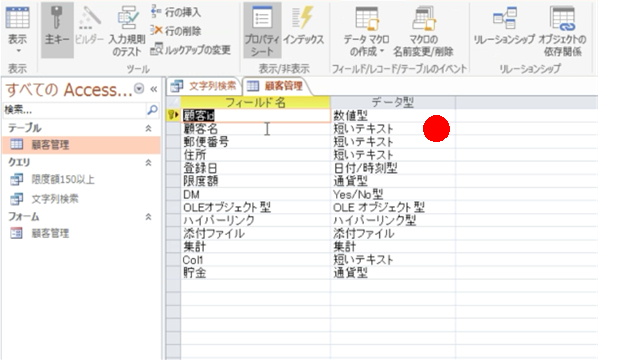Select the 顧客管理 document tab
The height and width of the screenshot is (360, 640).
pyautogui.click(x=277, y=86)
